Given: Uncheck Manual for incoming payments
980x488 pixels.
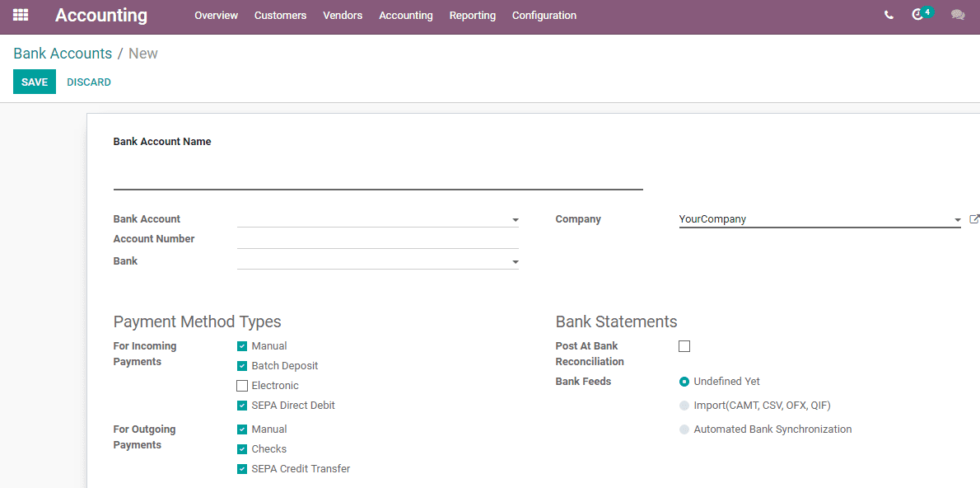Looking at the screenshot, I should 242,346.
